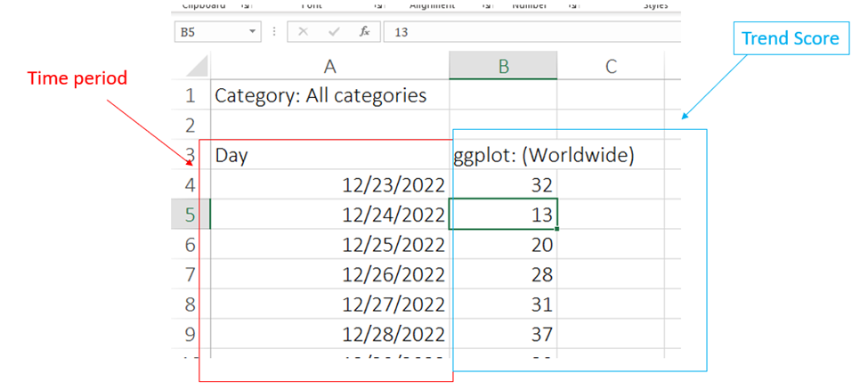Click date cell 12/25/2022
The width and height of the screenshot is (868, 390).
pyautogui.click(x=330, y=244)
